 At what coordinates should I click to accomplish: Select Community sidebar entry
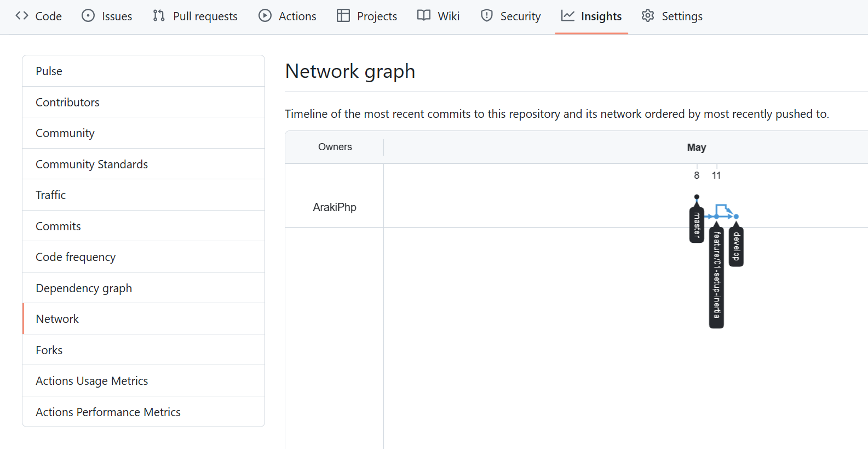point(143,133)
